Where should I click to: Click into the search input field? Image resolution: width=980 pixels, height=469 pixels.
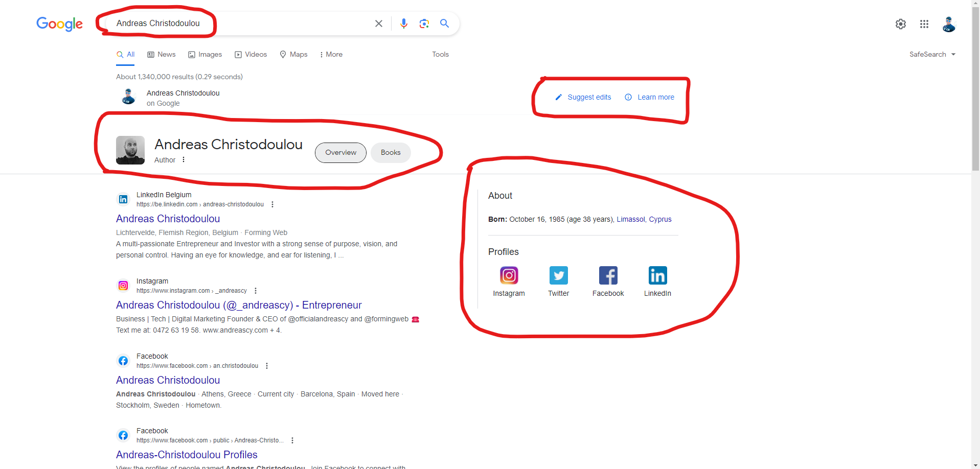[240, 24]
